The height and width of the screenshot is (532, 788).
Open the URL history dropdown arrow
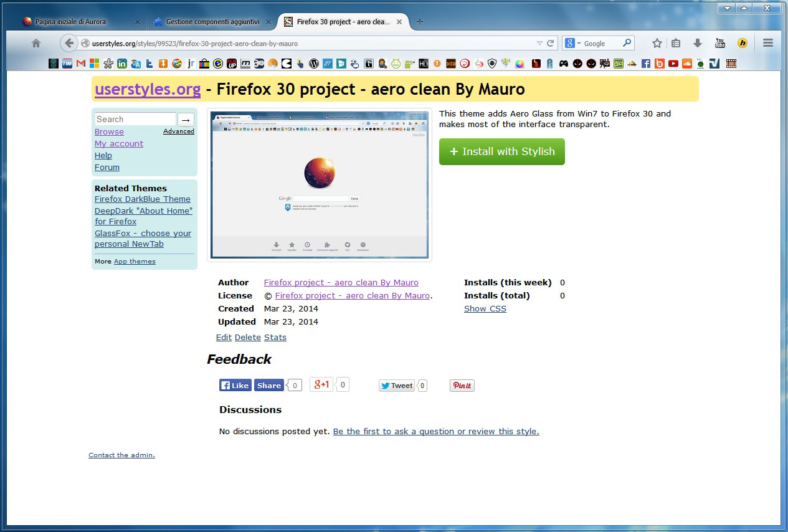click(539, 44)
